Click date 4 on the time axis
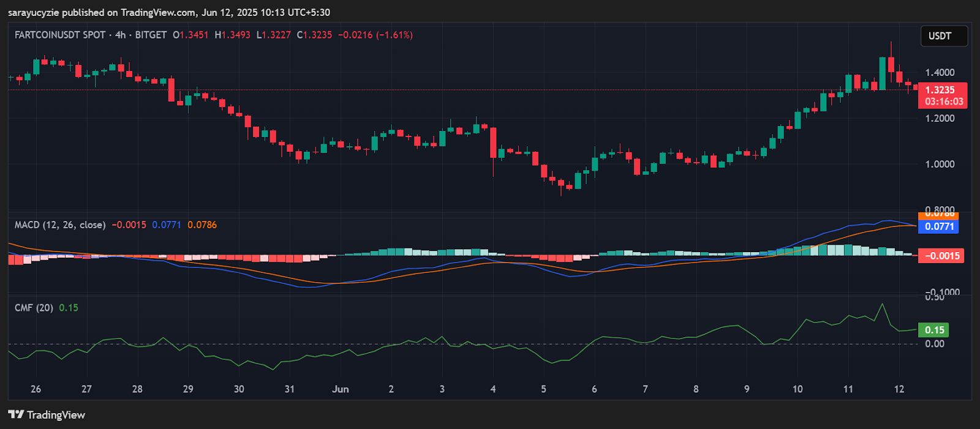The height and width of the screenshot is (429, 980). tap(492, 389)
